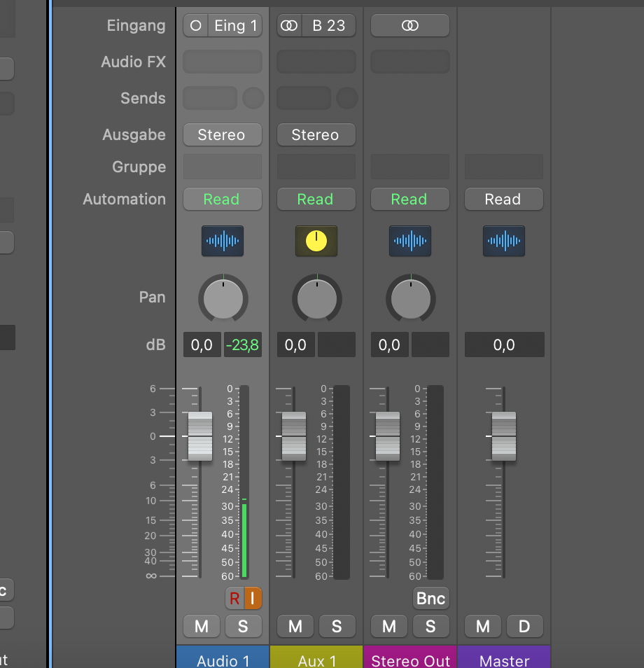Click the waveform icon on Stereo Out
This screenshot has height=668, width=644.
click(409, 241)
